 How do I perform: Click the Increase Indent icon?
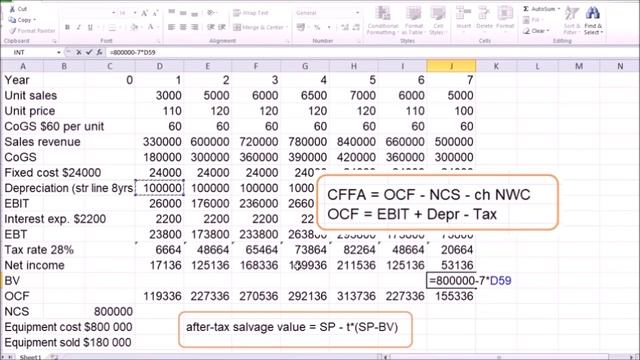click(x=222, y=27)
